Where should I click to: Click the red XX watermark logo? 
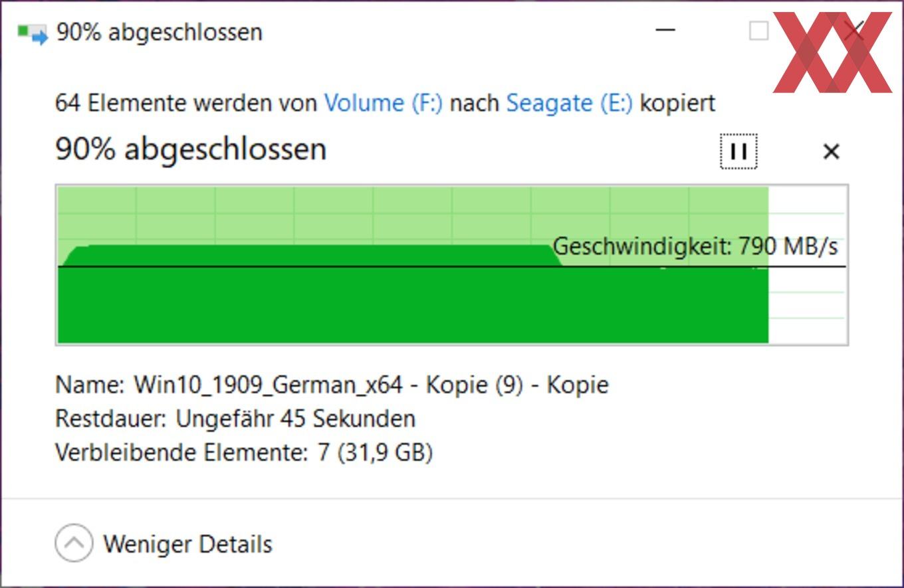pyautogui.click(x=832, y=52)
